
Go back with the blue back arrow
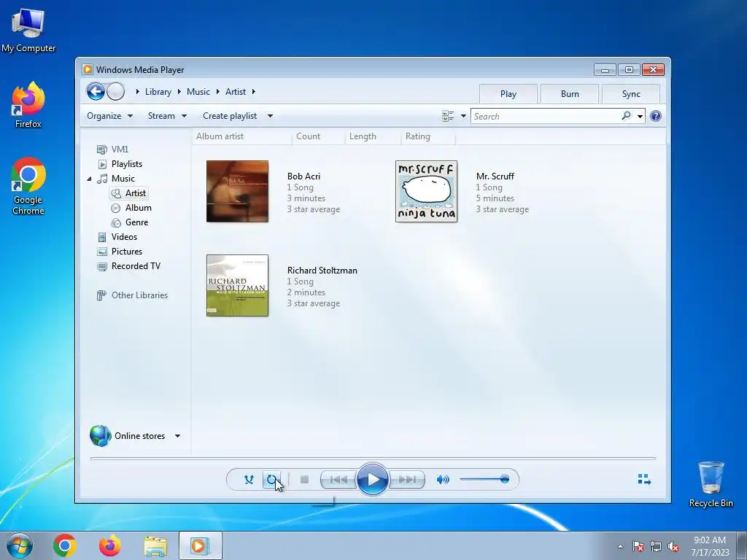coord(96,91)
